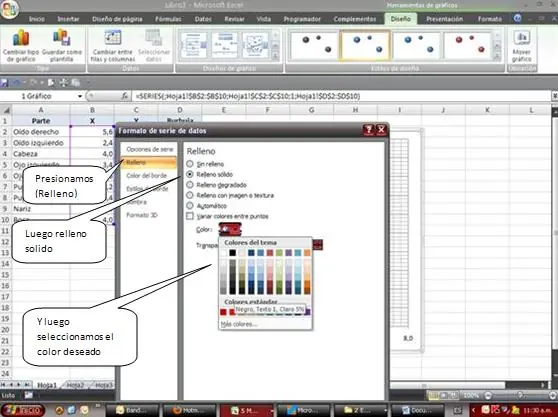Open the Fórmulas ribbon tab
This screenshot has width=558, height=417.
168,19
